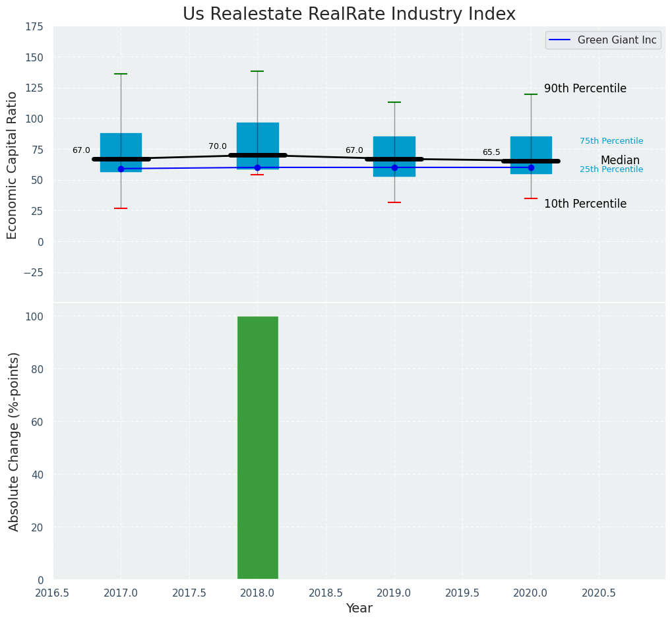672x621 pixels.
Task: Click the black 'Median' annotation text
Action: pyautogui.click(x=620, y=161)
